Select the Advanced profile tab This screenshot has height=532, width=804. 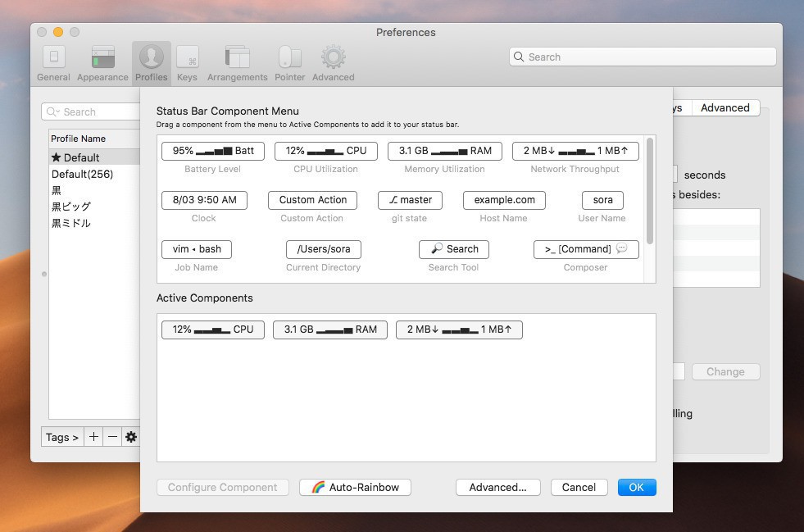tap(725, 107)
